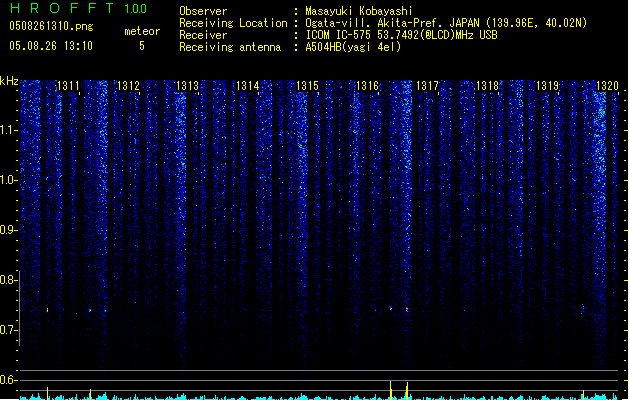Click the 0.8 kHz frequency axis label

coord(8,280)
